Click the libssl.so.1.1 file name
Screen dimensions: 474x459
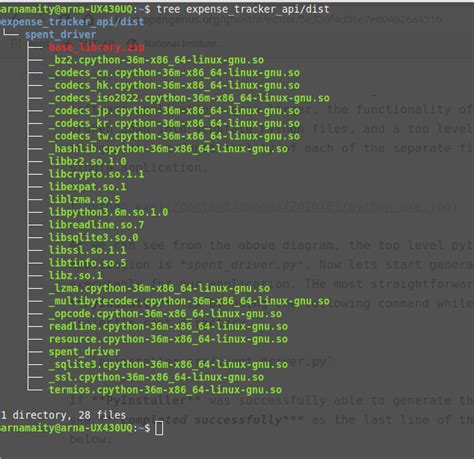tap(87, 250)
